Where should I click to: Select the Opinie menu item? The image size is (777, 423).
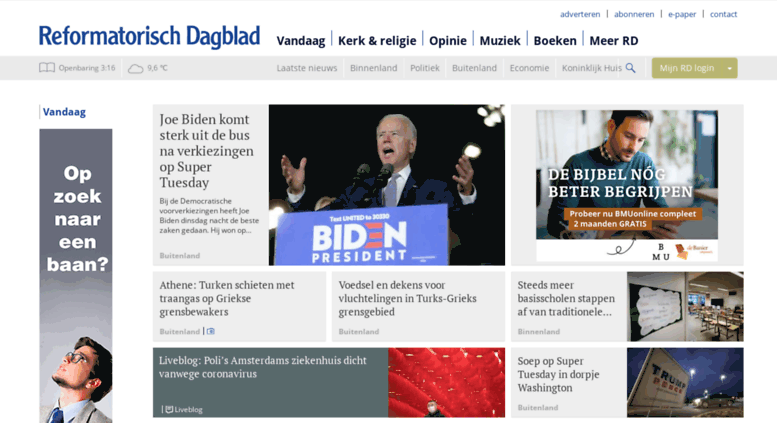pos(447,41)
